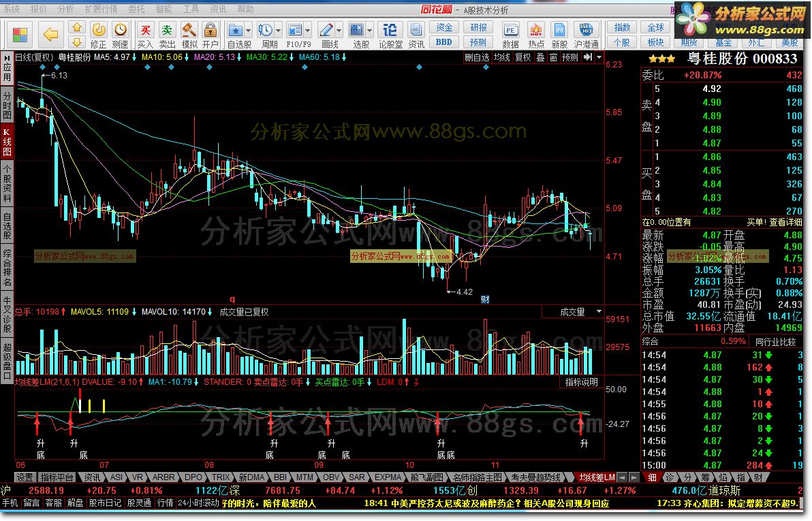
Task: Select the 分时图 sidebar tab
Action: click(7, 105)
